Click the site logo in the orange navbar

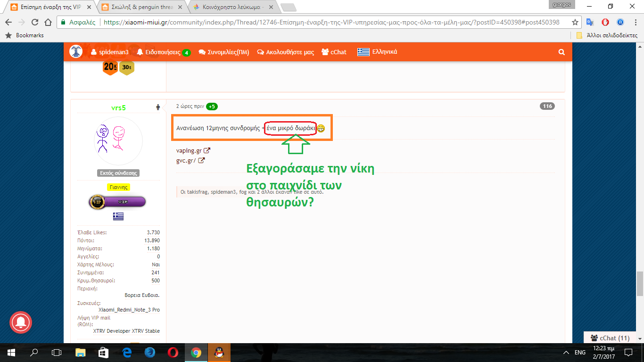click(76, 52)
